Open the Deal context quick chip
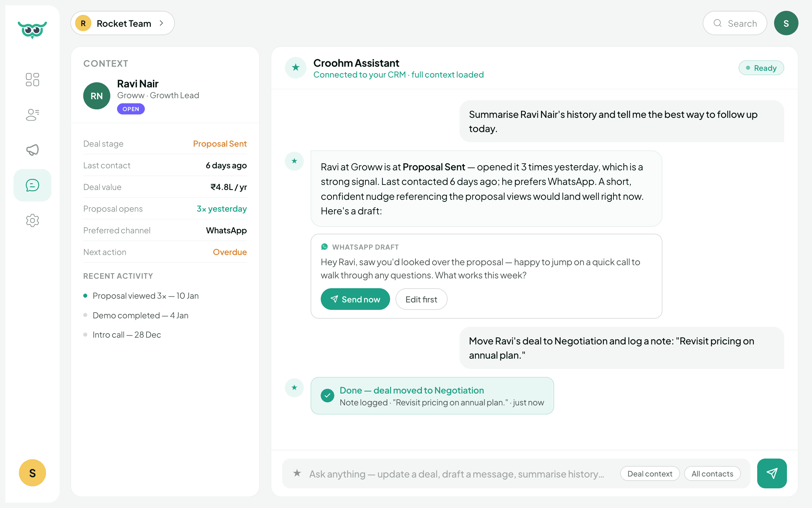Viewport: 812px width, 508px height. pos(650,473)
